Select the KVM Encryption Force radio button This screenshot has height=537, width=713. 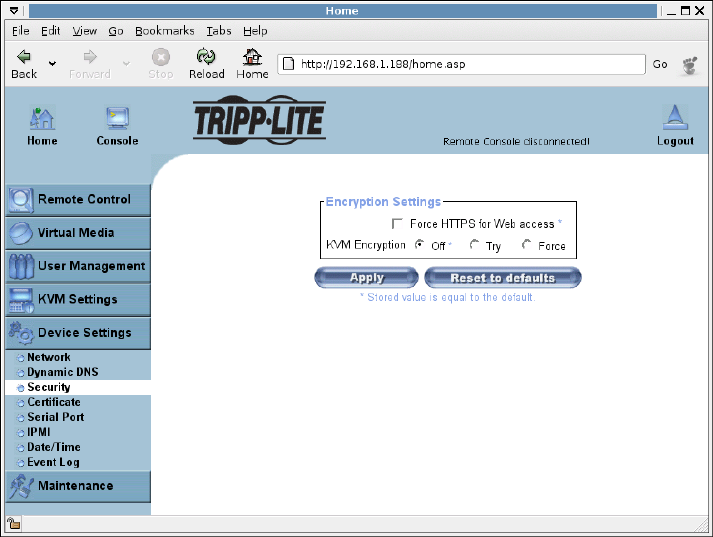527,245
